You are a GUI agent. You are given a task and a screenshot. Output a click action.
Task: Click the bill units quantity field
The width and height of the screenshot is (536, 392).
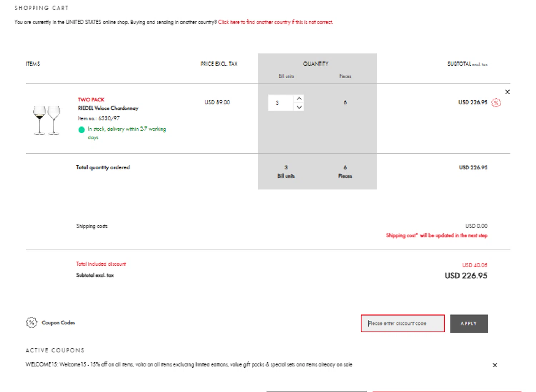281,103
